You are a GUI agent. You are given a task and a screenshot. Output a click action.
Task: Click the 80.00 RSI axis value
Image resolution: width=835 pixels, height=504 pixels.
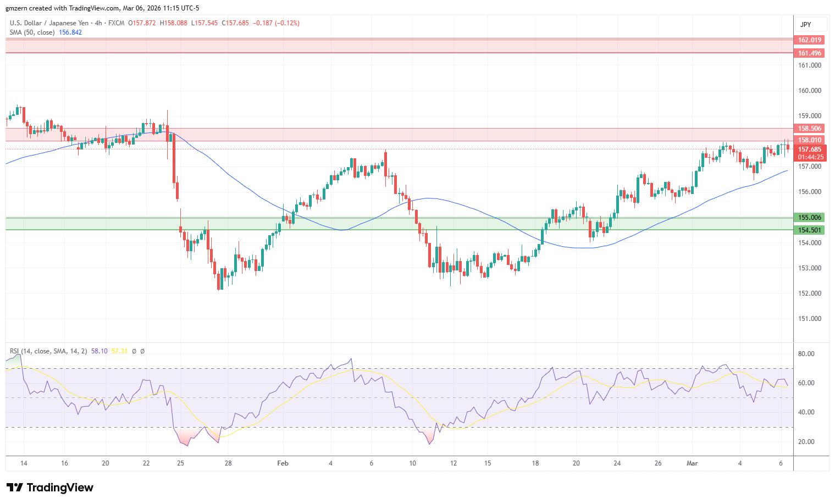click(x=806, y=354)
